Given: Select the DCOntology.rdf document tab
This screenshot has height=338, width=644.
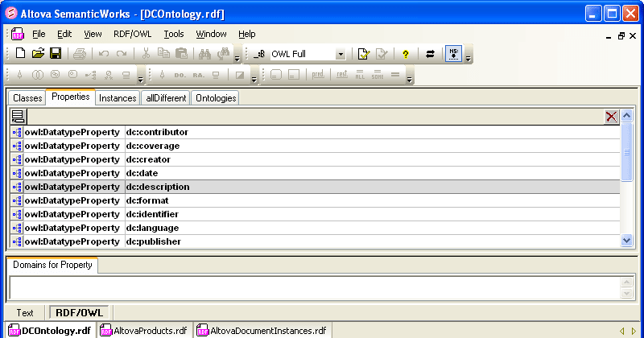Looking at the screenshot, I should coord(50,331).
